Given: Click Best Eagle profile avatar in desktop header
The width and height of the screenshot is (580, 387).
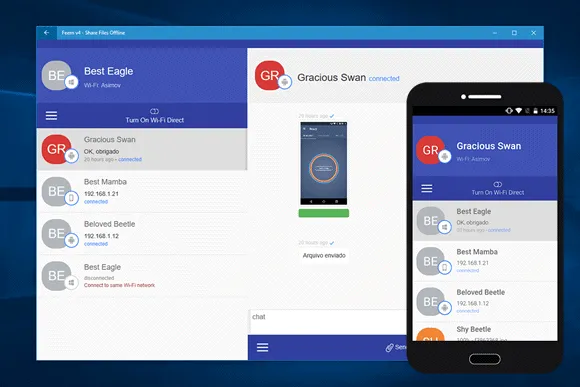Looking at the screenshot, I should (56, 75).
